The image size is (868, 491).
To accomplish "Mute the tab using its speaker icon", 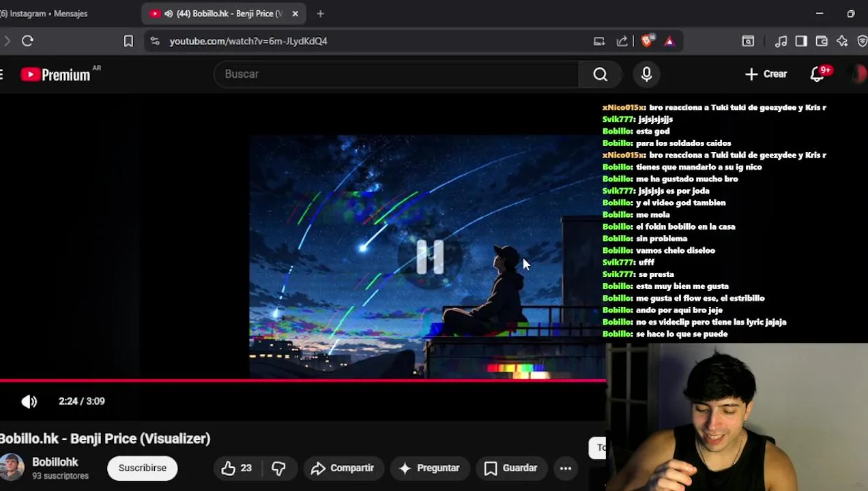I will tap(169, 14).
